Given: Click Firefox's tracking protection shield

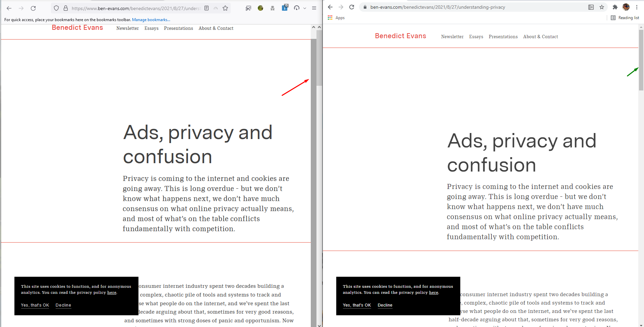Looking at the screenshot, I should [x=56, y=8].
